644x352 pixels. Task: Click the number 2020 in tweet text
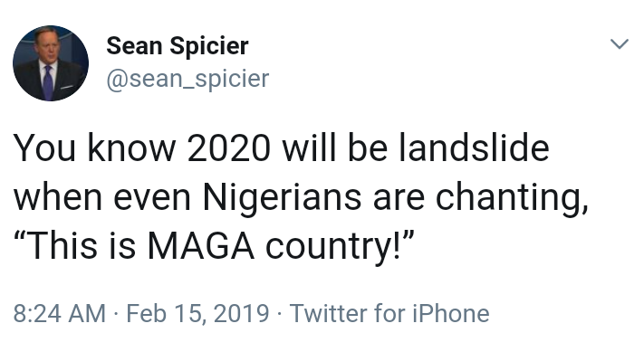click(229, 148)
